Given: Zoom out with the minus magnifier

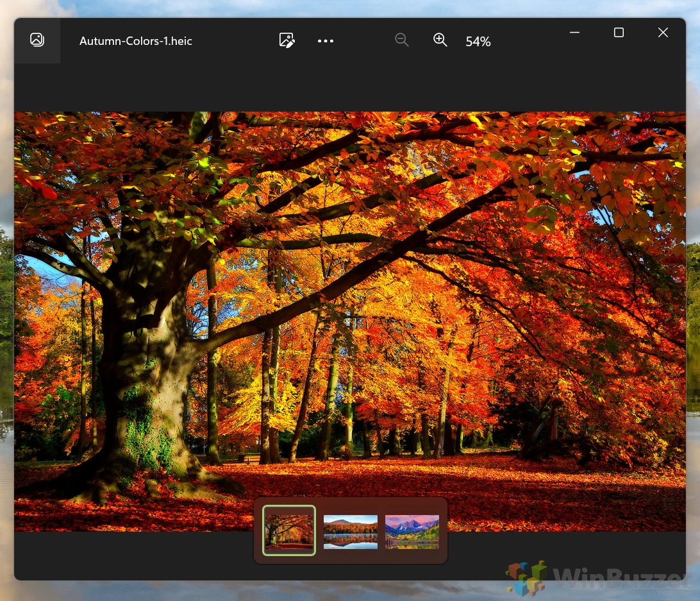Looking at the screenshot, I should [402, 40].
